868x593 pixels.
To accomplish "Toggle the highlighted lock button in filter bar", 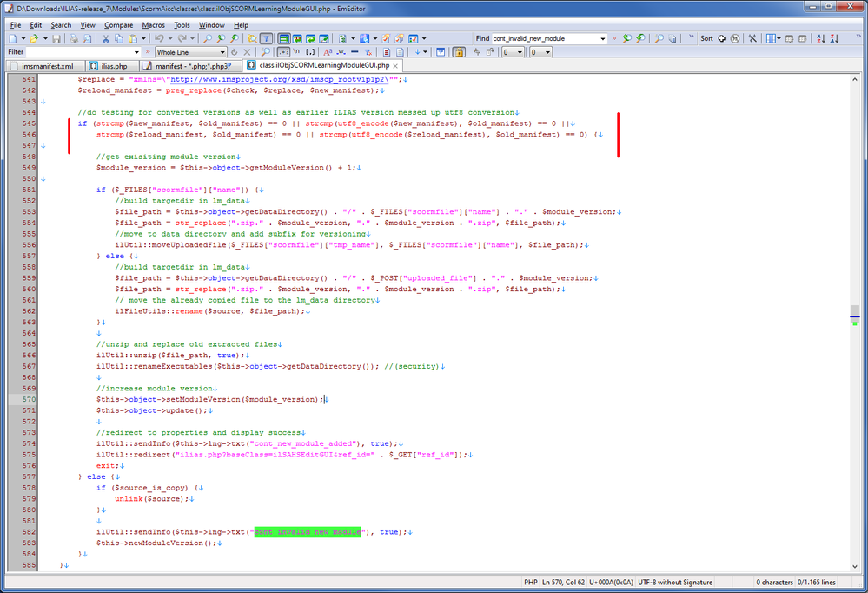I will [x=457, y=52].
